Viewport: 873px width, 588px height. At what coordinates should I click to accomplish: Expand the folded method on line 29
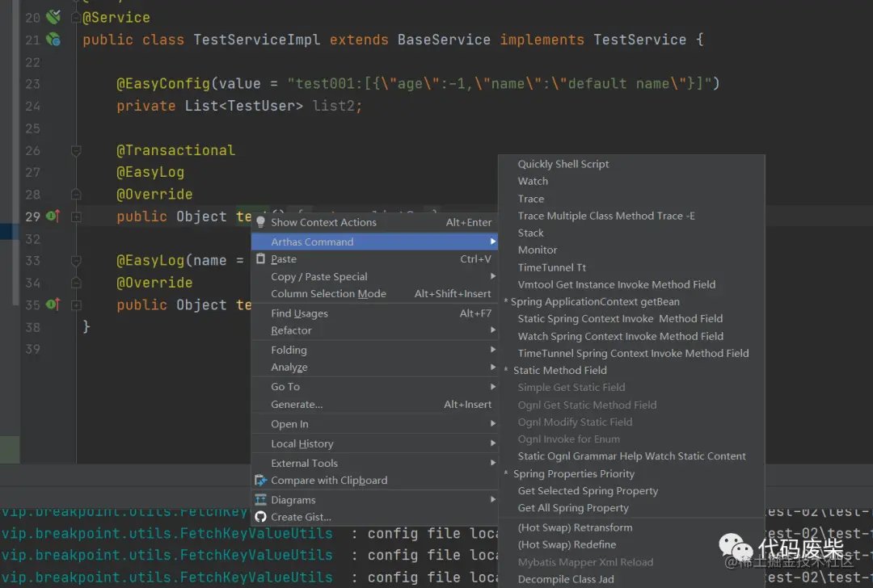click(76, 216)
